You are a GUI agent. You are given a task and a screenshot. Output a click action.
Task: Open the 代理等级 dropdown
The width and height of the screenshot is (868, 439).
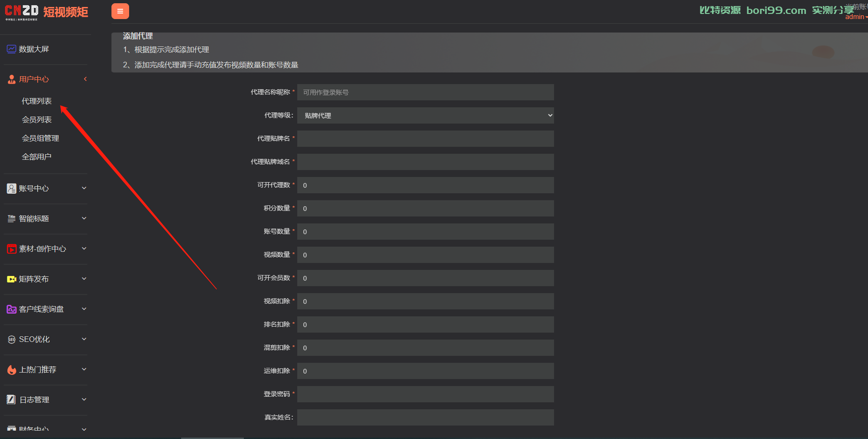pos(425,116)
